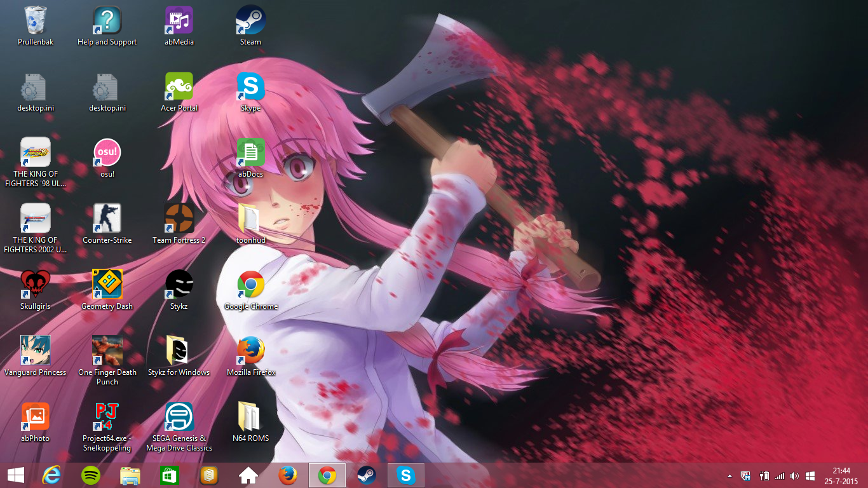
Task: Select the Prullenbak recycle bin
Action: tap(35, 20)
